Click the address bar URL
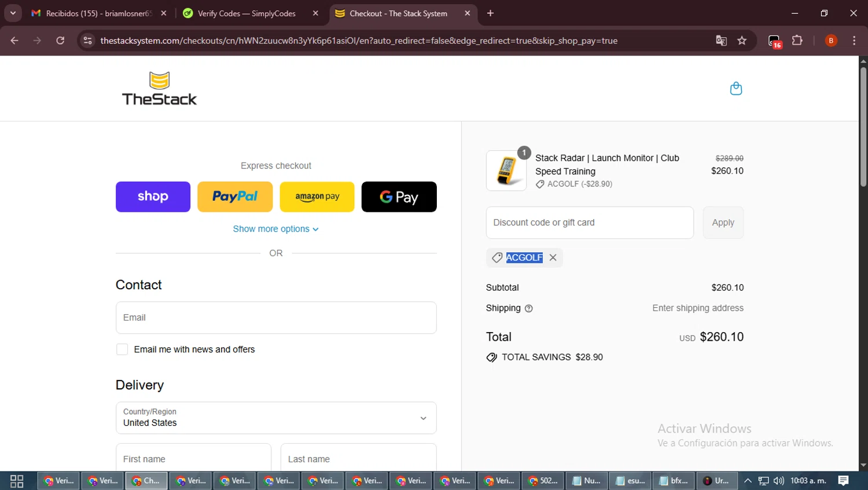Screen dimensions: 868x490 359,40
